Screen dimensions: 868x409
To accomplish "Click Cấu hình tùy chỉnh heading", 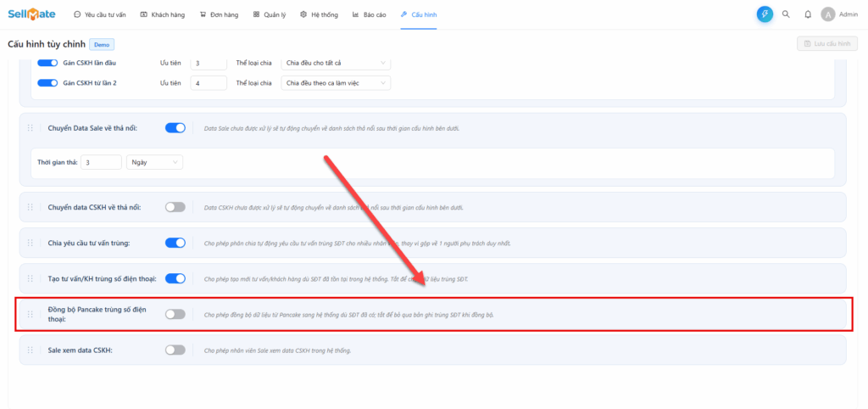I will coord(47,44).
